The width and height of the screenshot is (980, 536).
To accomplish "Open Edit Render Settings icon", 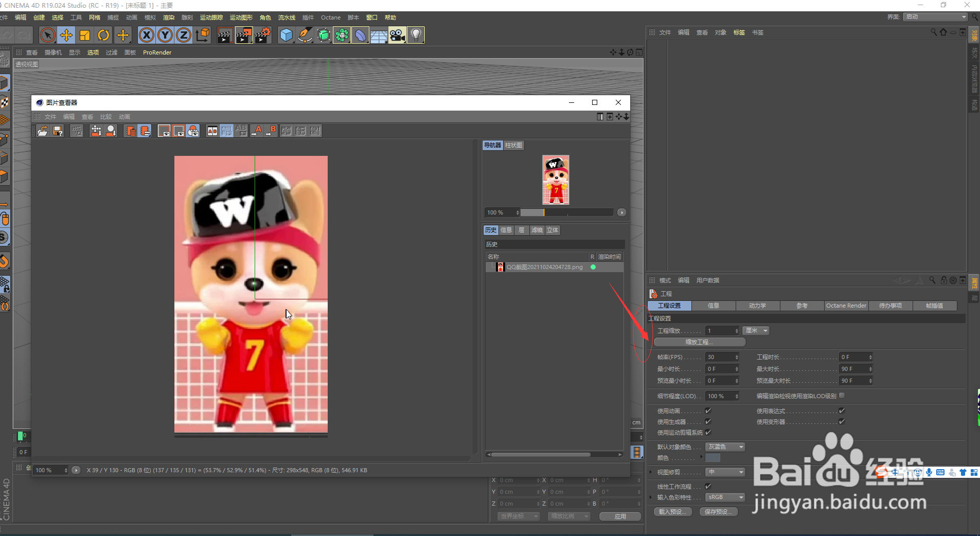I will pyautogui.click(x=262, y=35).
